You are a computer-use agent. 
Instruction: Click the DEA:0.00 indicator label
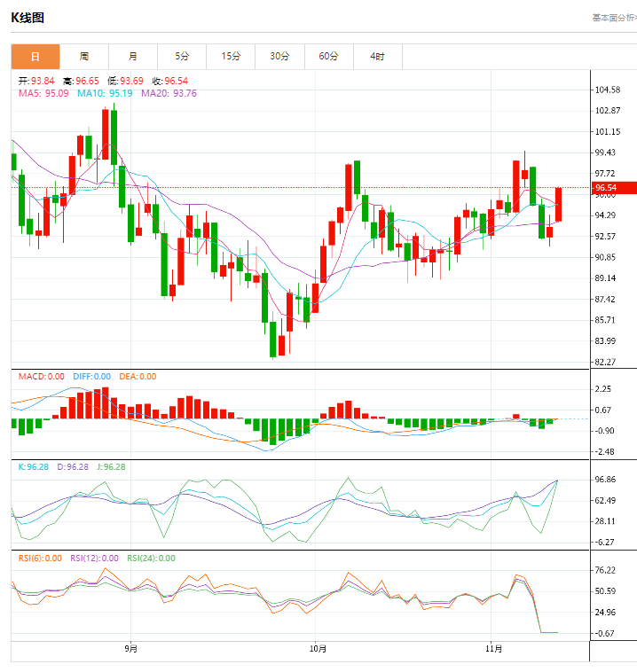(138, 377)
